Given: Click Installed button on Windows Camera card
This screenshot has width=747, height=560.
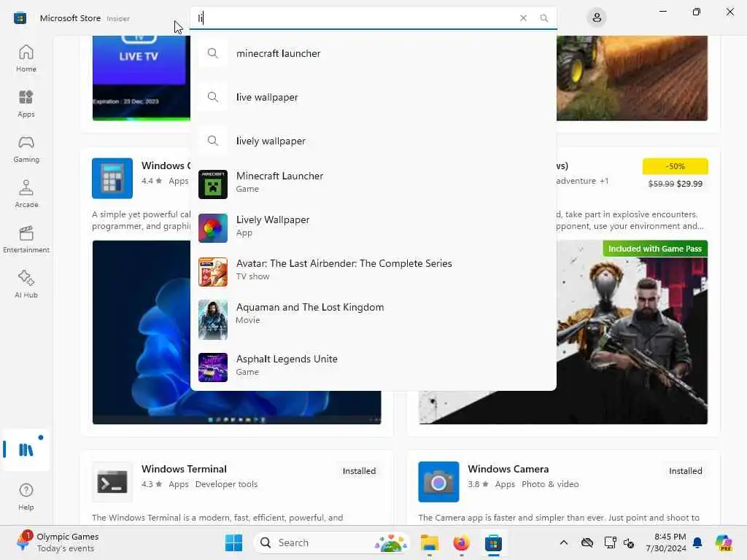Looking at the screenshot, I should (686, 471).
